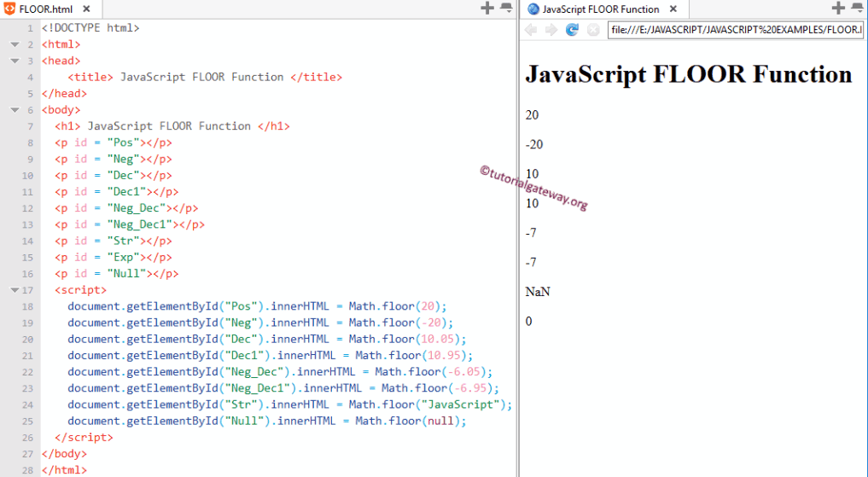The image size is (868, 477).
Task: Click the closing script tag line
Action: click(84, 437)
